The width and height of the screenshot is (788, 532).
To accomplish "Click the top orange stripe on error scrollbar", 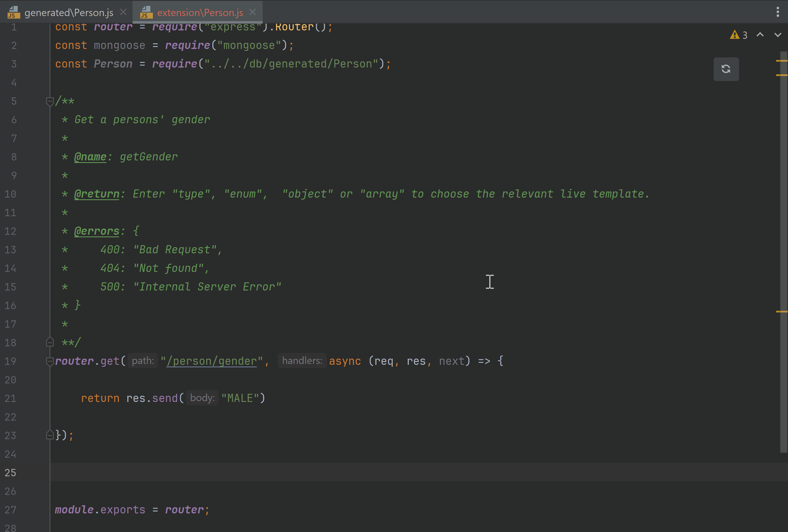I will coord(781,61).
